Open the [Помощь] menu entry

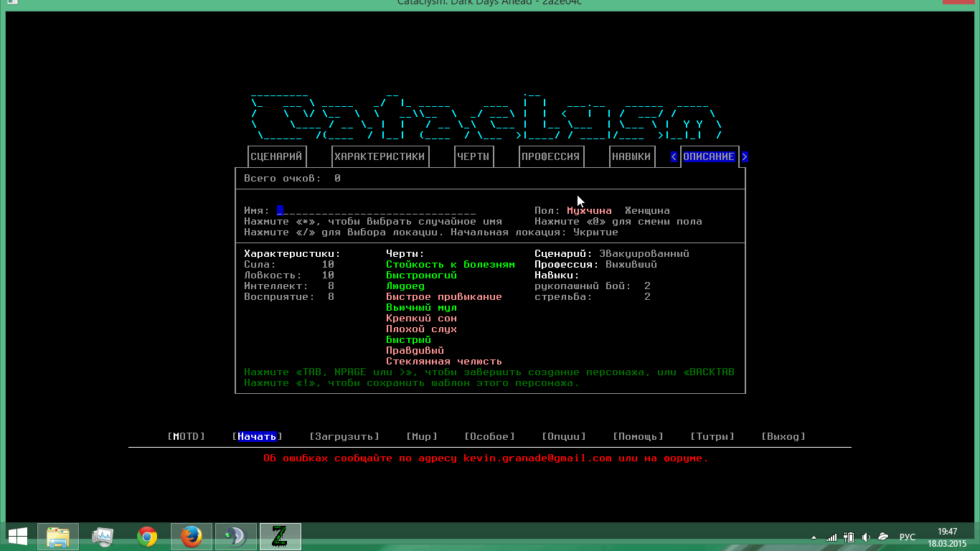tap(638, 436)
